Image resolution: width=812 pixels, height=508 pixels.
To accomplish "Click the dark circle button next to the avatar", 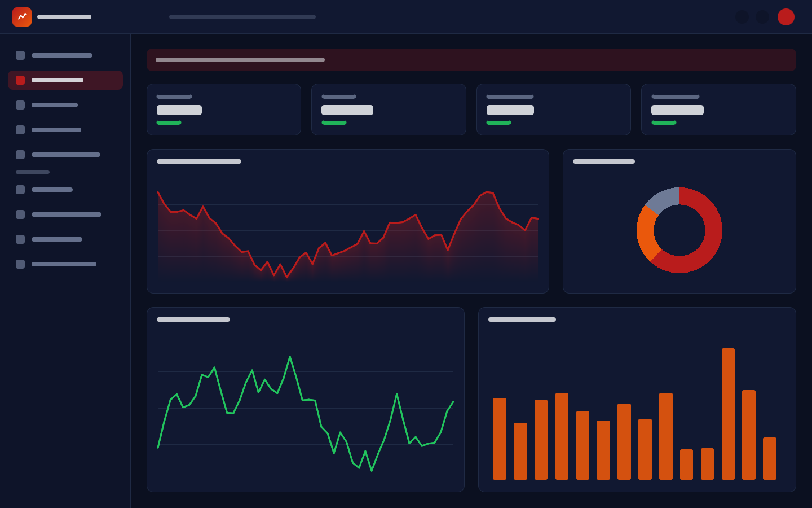I will point(762,17).
